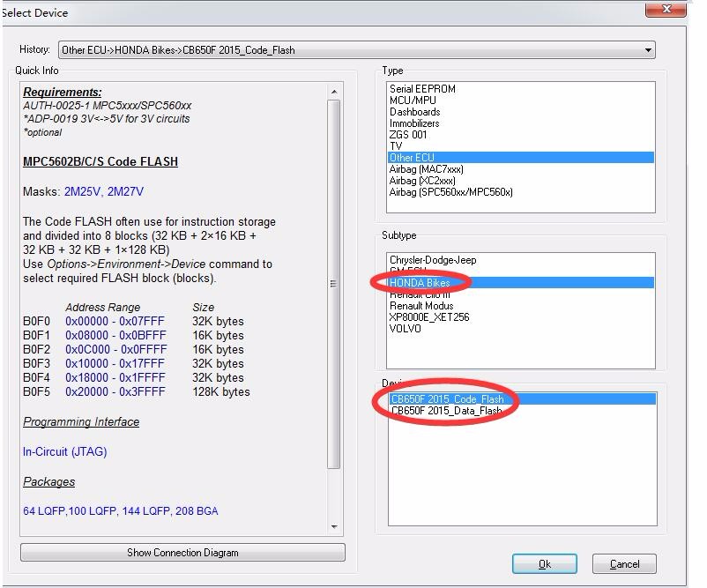This screenshot has height=588, width=707.
Task: Click the Requirements heading
Action: [x=63, y=92]
